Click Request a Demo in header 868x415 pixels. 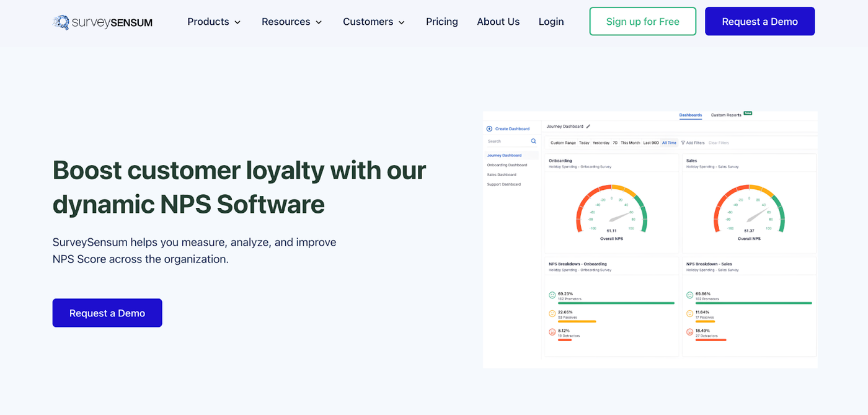760,21
